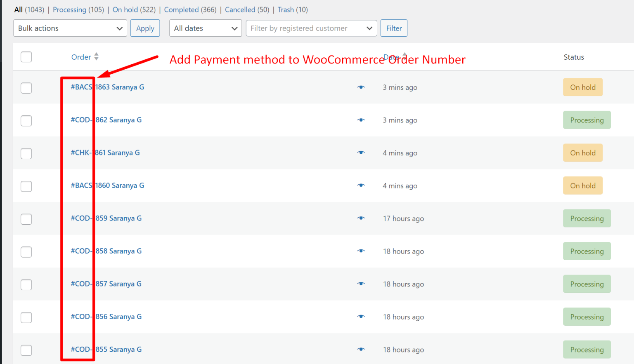The image size is (634, 364).
Task: Open the All dates dropdown
Action: click(205, 28)
